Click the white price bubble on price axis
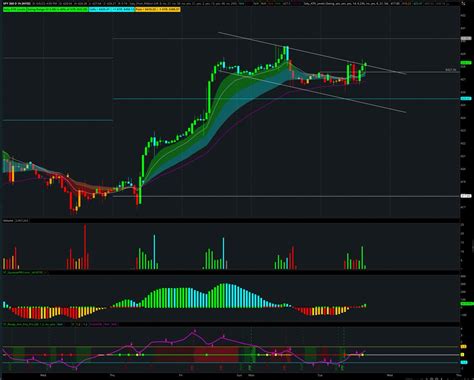 click(466, 196)
